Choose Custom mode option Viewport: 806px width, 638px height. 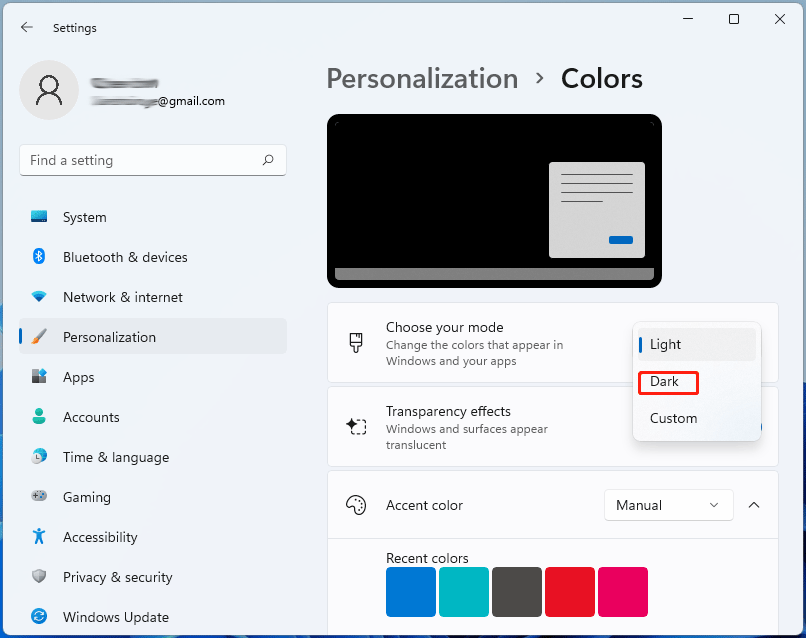673,418
